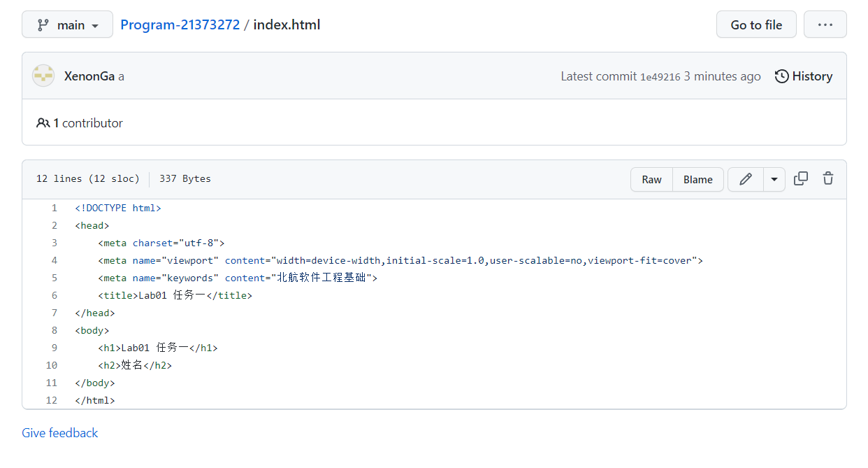
Task: Open commit message "a" link
Action: (121, 76)
